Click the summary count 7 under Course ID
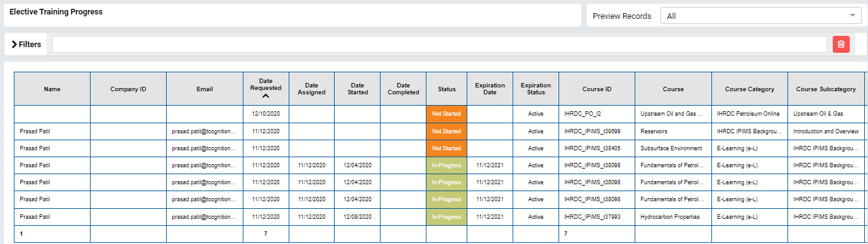Image resolution: width=868 pixels, height=244 pixels. point(566,234)
